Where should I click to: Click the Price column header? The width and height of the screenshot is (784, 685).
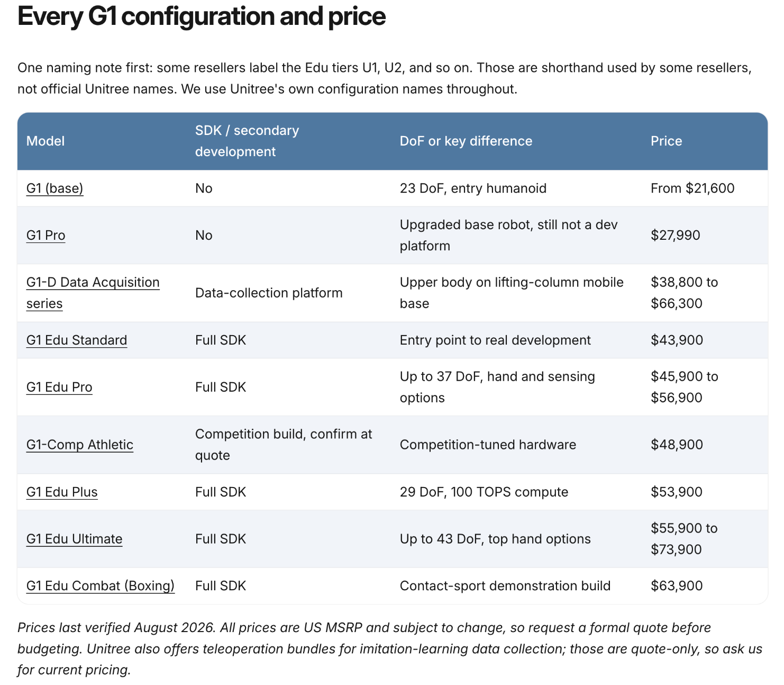tap(667, 141)
